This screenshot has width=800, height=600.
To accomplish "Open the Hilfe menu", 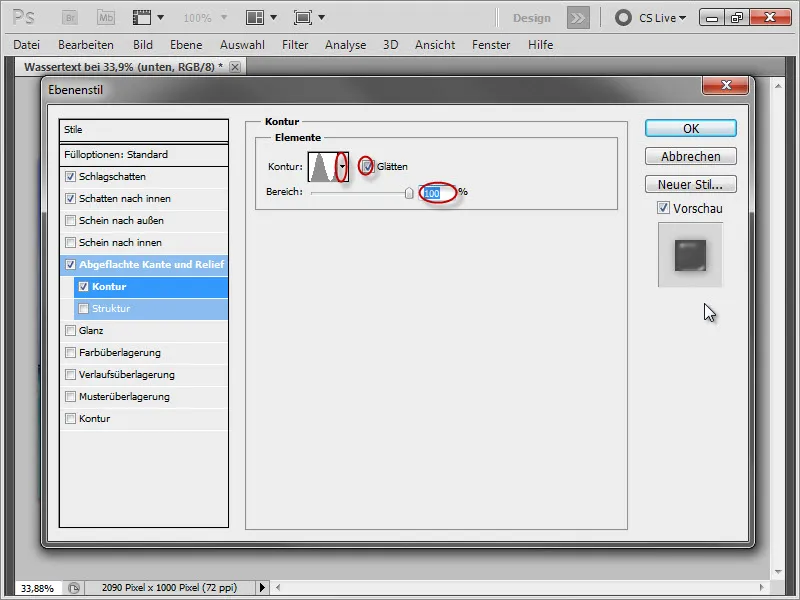I will click(540, 45).
